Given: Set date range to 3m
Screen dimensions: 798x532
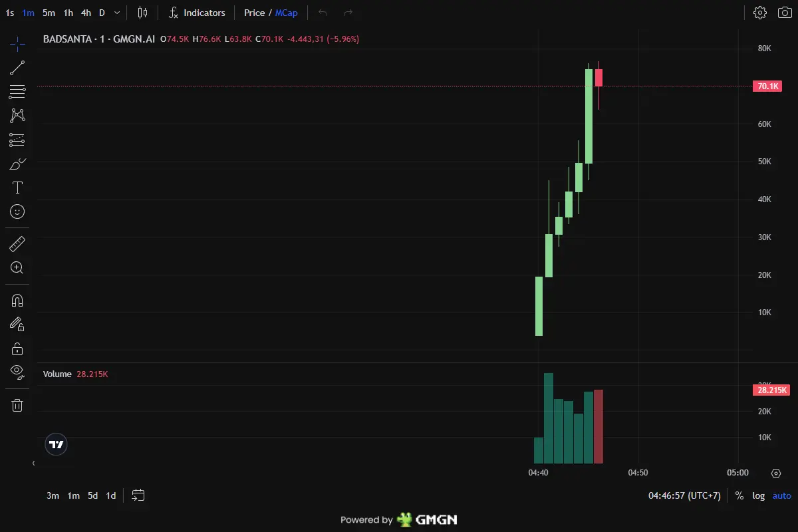Looking at the screenshot, I should (x=53, y=495).
